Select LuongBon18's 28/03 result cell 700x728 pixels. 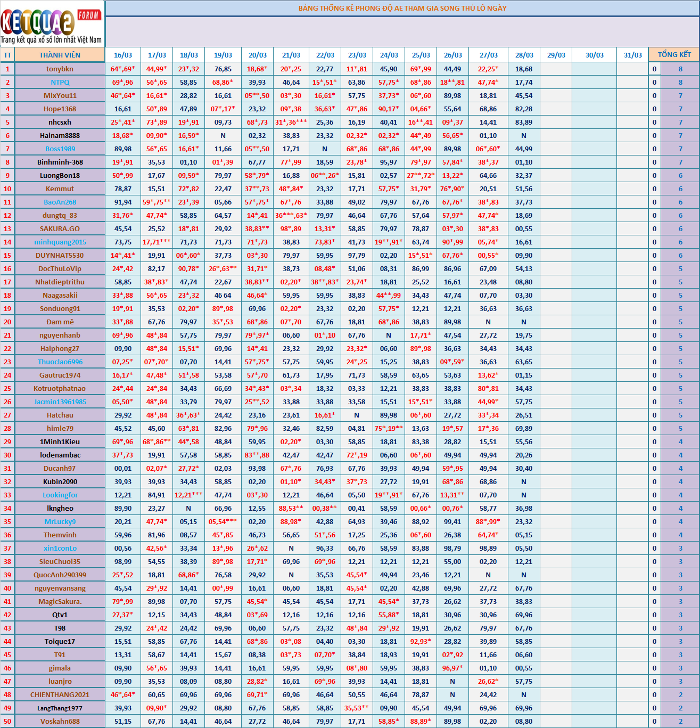[x=524, y=175]
